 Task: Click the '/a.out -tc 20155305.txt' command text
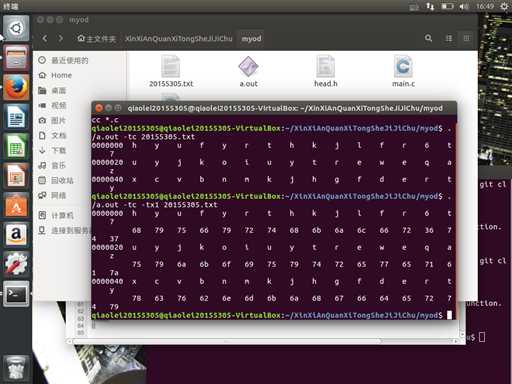[143, 137]
